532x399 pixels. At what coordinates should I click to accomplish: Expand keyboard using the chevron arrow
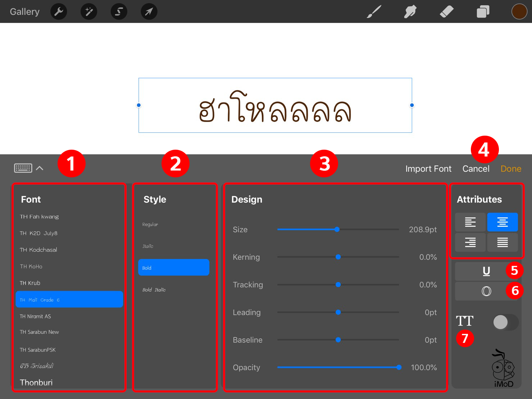[x=40, y=168]
